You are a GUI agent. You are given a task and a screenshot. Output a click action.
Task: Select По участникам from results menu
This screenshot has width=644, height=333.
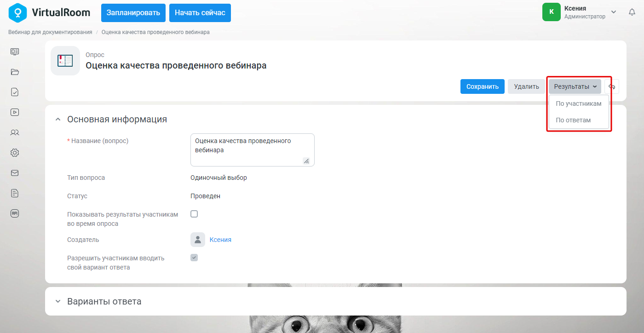pyautogui.click(x=579, y=103)
